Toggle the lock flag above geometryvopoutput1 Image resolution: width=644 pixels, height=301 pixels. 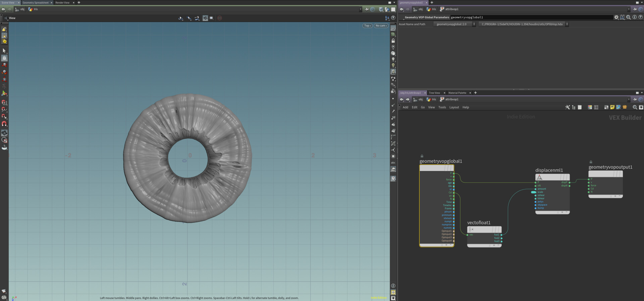[591, 162]
